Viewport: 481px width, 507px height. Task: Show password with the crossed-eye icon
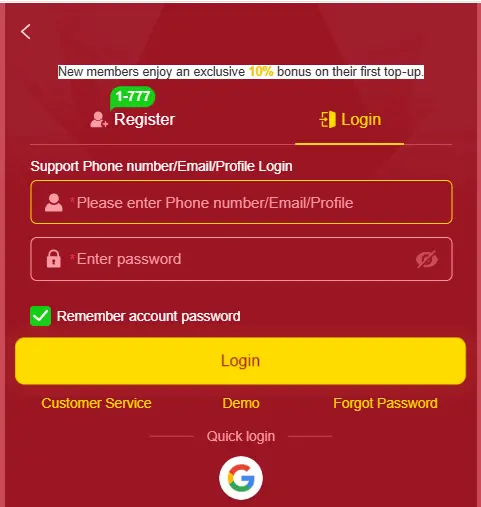click(427, 259)
